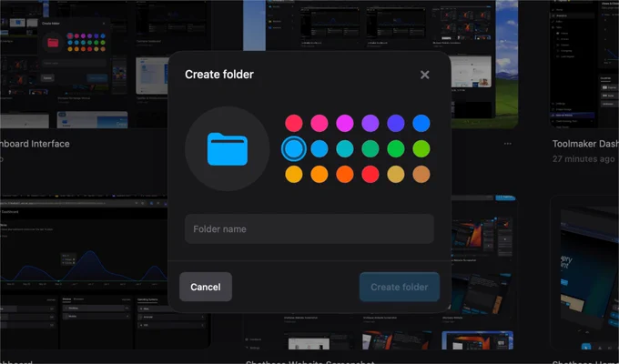Open the bottom-right background thumbnail
619x364 pixels.
click(x=584, y=272)
